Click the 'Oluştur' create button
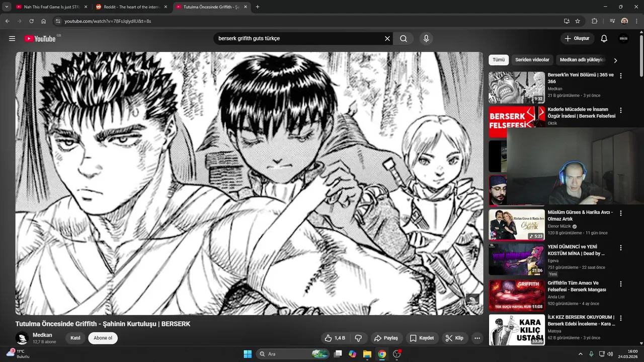This screenshot has width=644, height=362. [x=577, y=39]
